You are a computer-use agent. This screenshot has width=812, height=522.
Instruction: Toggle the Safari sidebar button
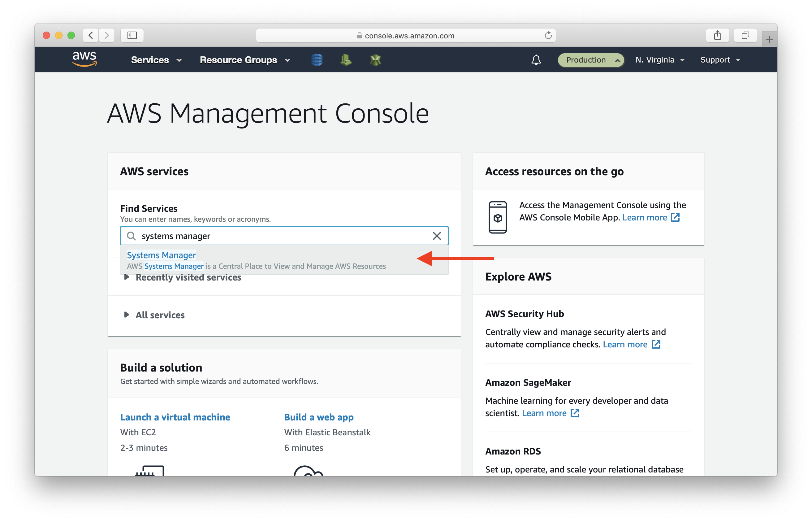click(x=132, y=35)
